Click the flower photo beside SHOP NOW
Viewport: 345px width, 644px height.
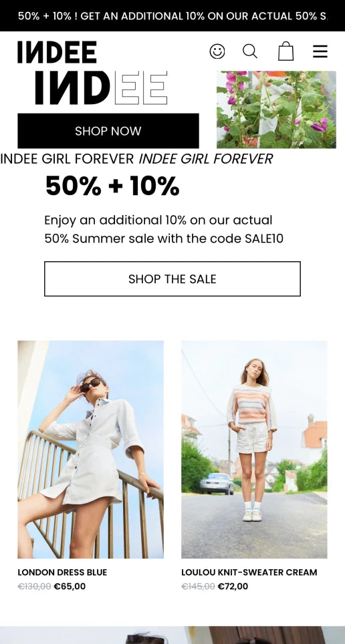click(276, 110)
